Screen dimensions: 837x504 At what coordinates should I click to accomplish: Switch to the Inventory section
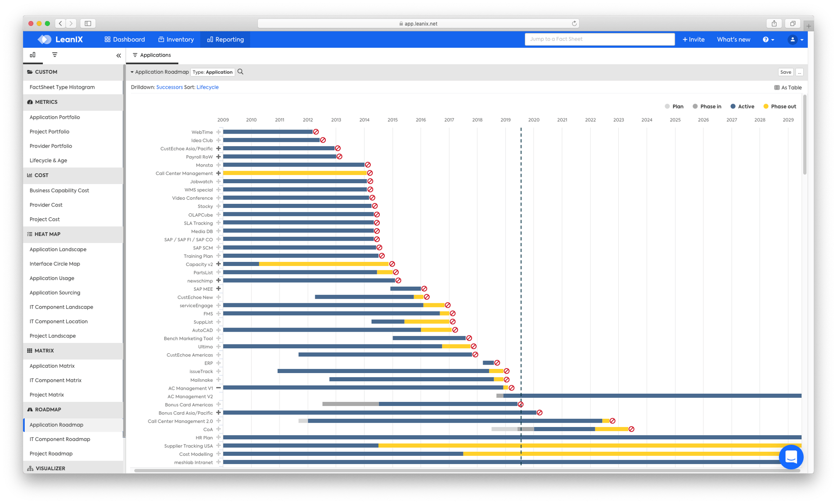pos(176,39)
